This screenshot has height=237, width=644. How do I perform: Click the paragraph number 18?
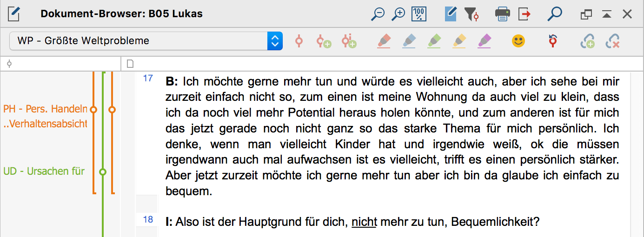(148, 219)
